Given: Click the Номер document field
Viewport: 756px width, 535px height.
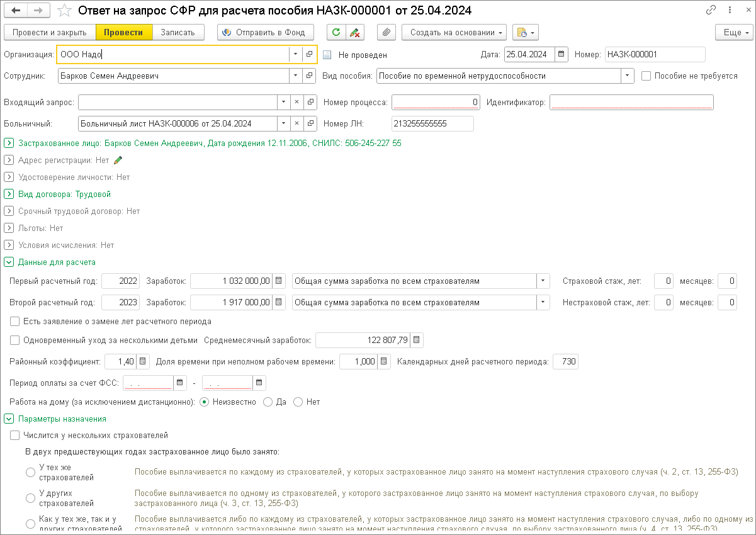Looking at the screenshot, I should click(x=655, y=54).
